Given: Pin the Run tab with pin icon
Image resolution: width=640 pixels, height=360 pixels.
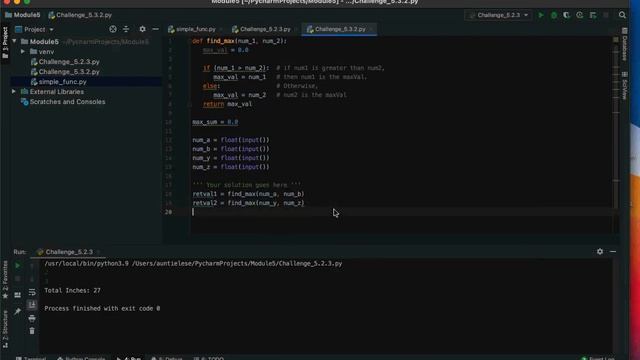Looking at the screenshot, I should [18, 311].
